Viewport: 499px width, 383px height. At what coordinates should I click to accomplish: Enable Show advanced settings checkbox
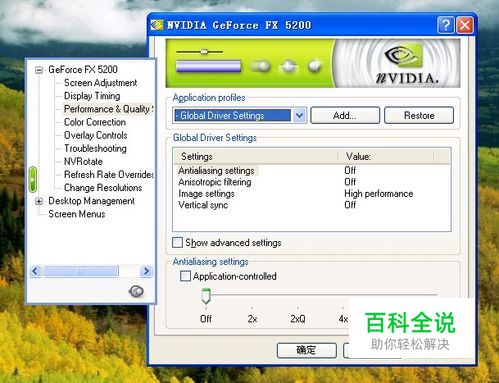tap(177, 242)
